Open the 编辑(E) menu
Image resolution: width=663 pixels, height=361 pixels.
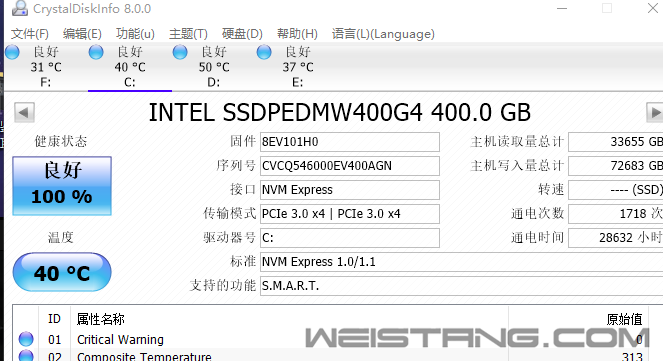pos(82,34)
